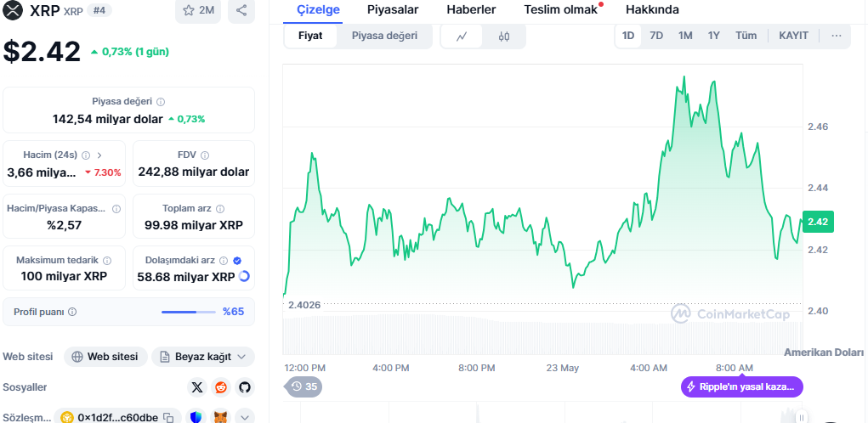
Task: Click the 142,54 milyar dolar value
Action: click(107, 119)
